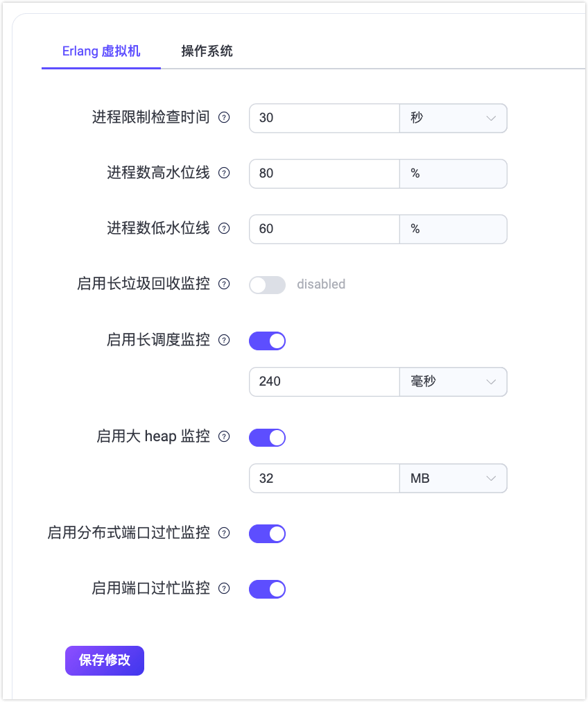
Task: Switch off 启用端口过忙监控 toggle
Action: (x=267, y=589)
